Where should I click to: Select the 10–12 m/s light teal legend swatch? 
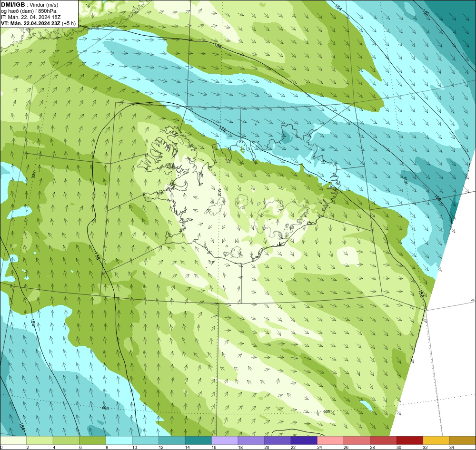145,440
